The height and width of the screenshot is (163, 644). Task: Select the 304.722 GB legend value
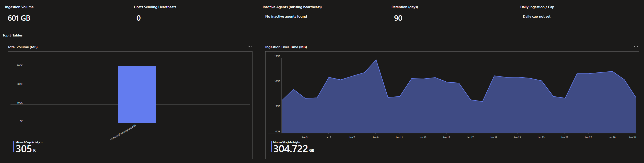[x=293, y=149]
